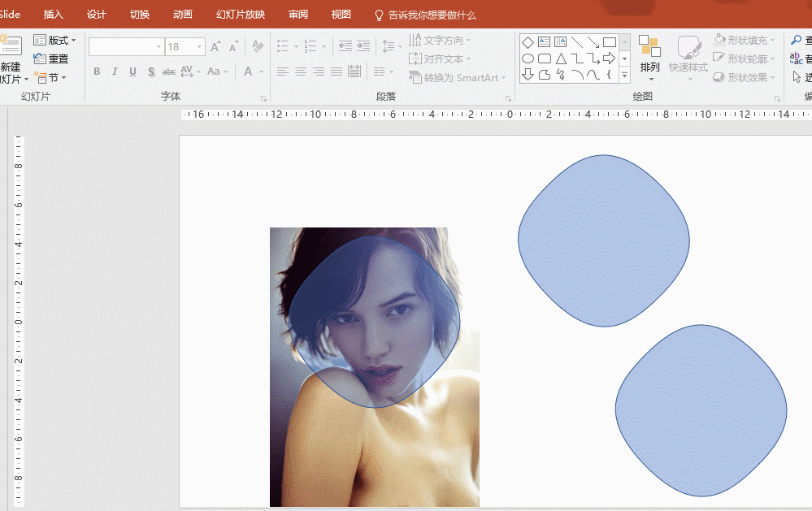Click the rounded rectangle shape
Viewport: 812px width, 511px height.
(x=544, y=58)
